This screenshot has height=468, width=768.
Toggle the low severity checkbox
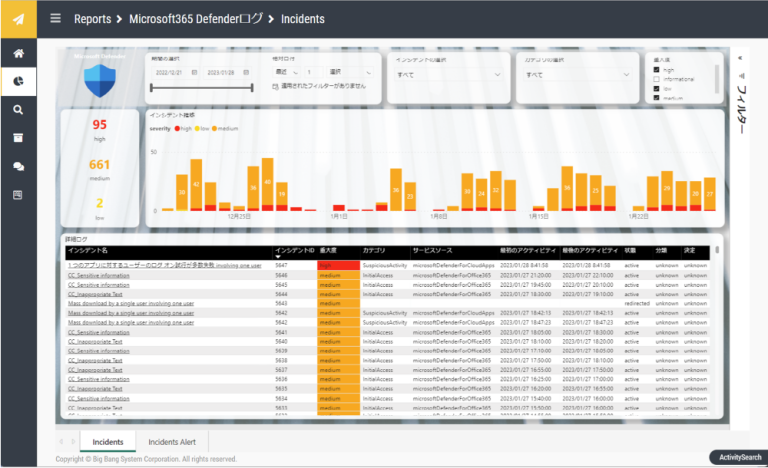click(x=655, y=88)
